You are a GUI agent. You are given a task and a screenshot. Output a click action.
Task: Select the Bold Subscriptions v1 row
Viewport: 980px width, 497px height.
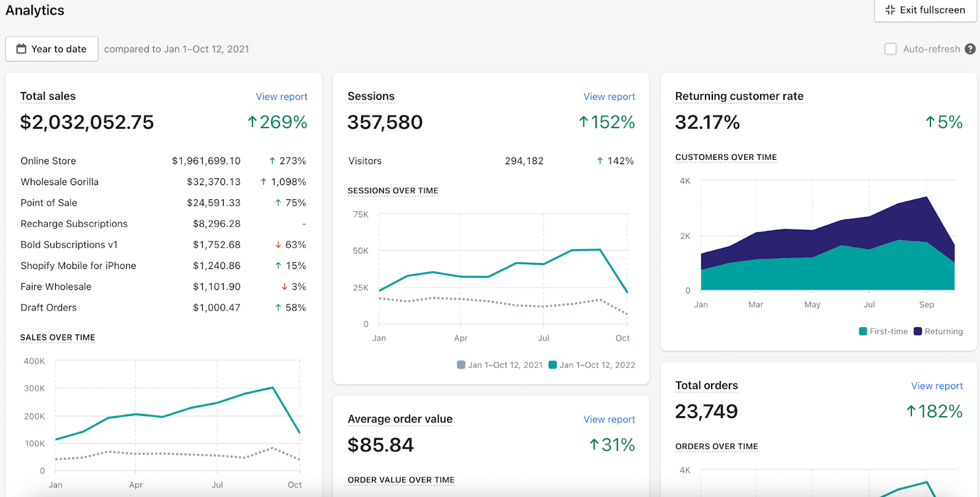point(164,245)
